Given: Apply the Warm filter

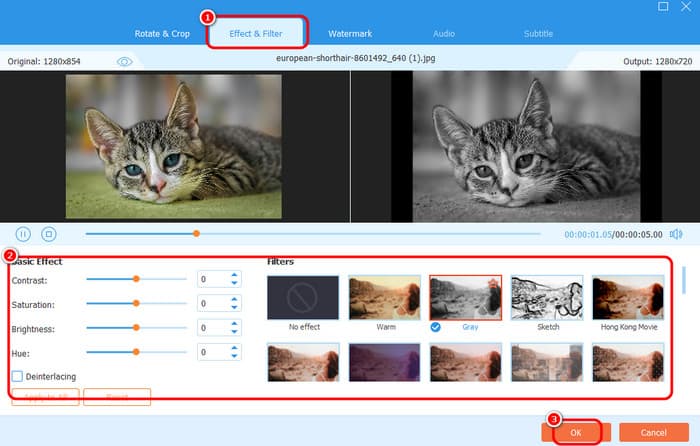Looking at the screenshot, I should pos(384,297).
